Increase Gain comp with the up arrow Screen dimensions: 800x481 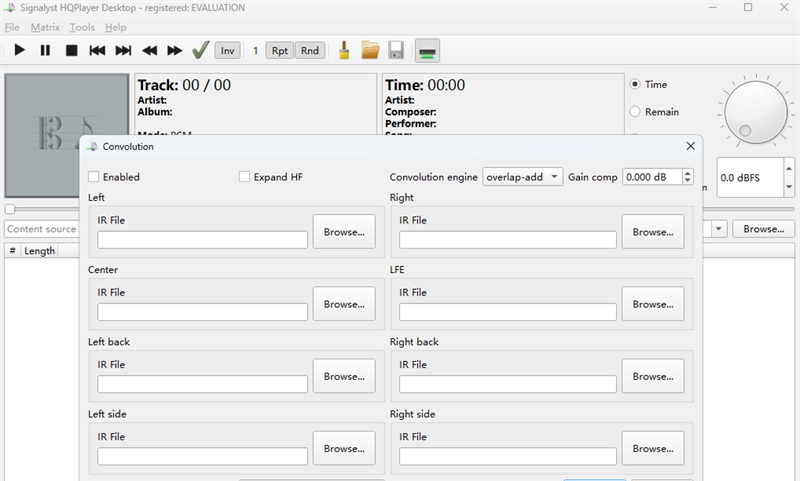point(688,173)
